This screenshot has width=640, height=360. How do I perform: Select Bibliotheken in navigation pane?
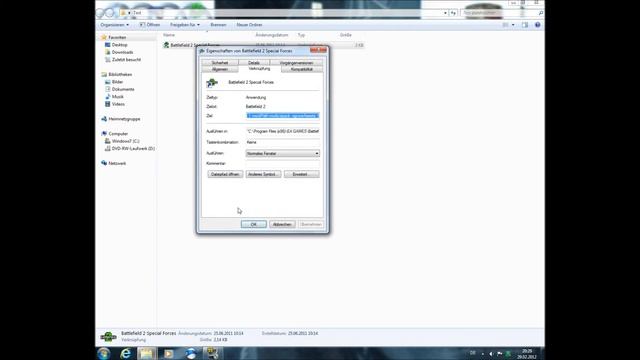120,74
